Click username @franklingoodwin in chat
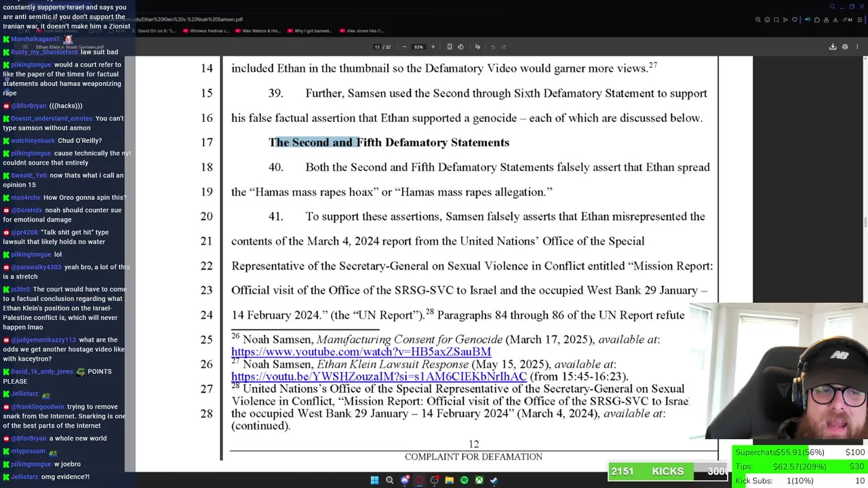 point(37,407)
